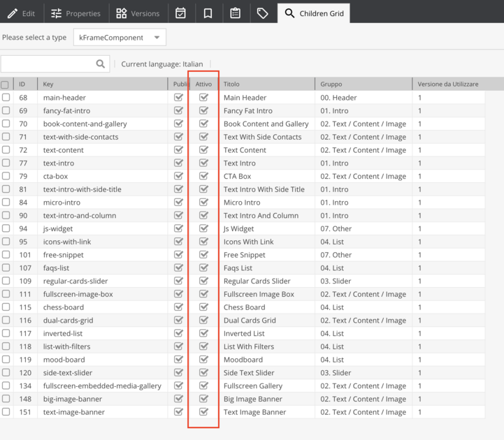Tick the select-all checkbox in the header
This screenshot has width=504, height=440.
(5, 85)
